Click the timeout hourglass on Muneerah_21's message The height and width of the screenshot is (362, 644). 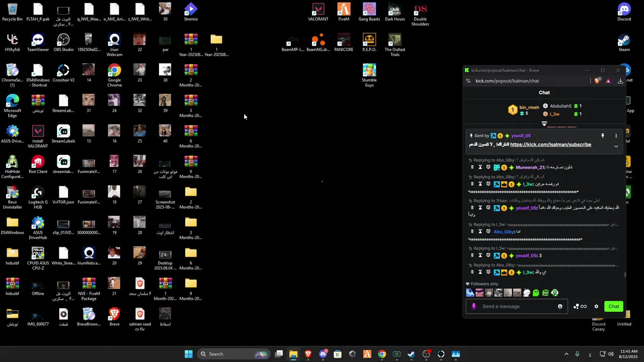coord(480,167)
